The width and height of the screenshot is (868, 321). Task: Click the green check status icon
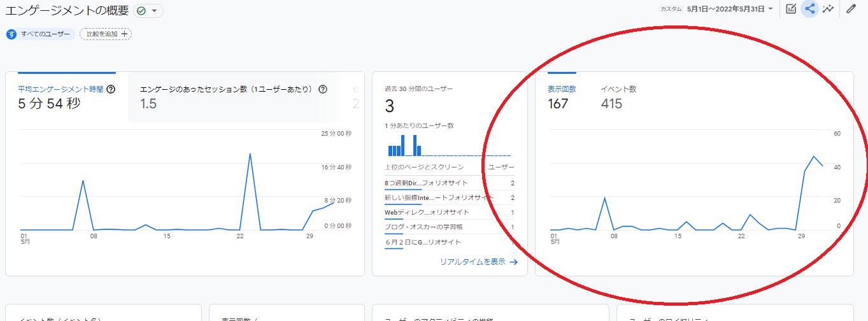coord(141,11)
